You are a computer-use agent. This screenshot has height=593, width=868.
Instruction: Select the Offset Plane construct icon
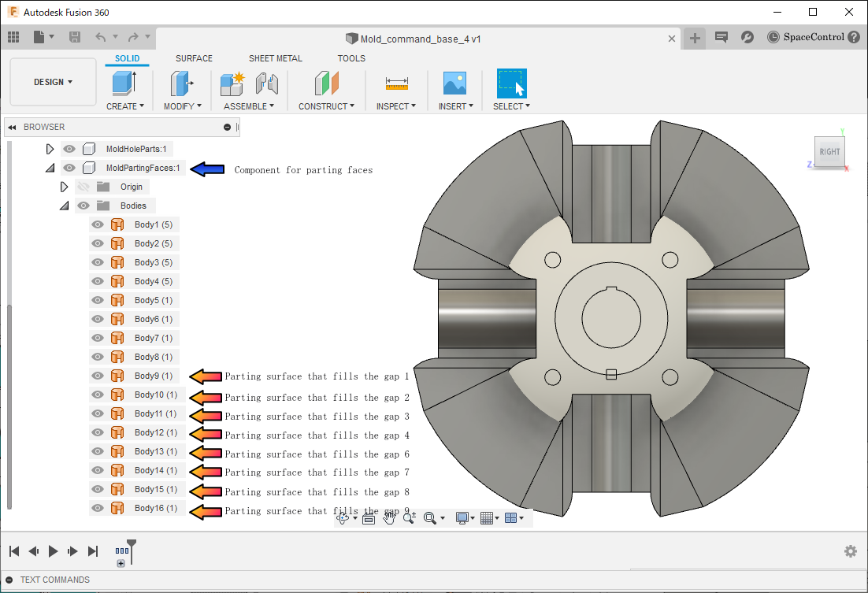tap(326, 83)
